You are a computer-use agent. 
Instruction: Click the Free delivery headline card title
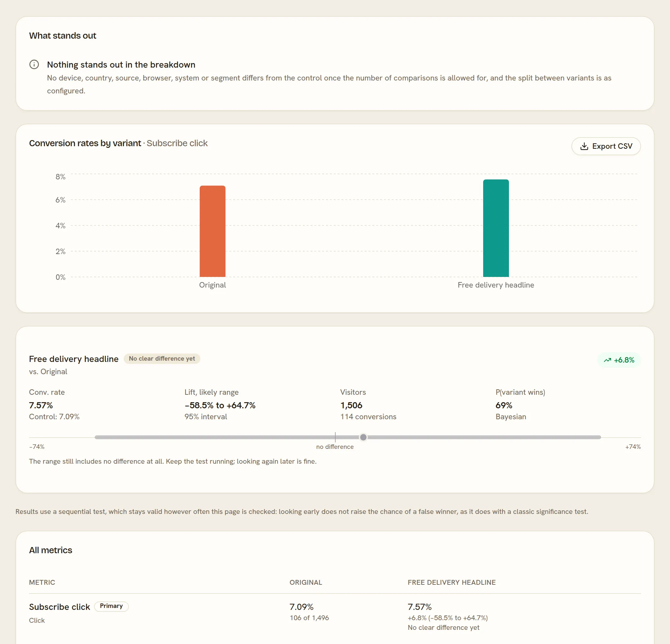click(73, 359)
